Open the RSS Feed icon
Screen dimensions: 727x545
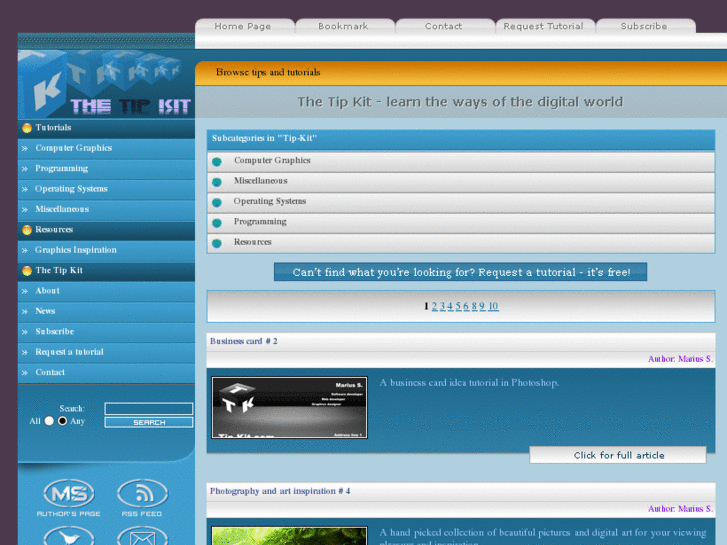(x=142, y=498)
